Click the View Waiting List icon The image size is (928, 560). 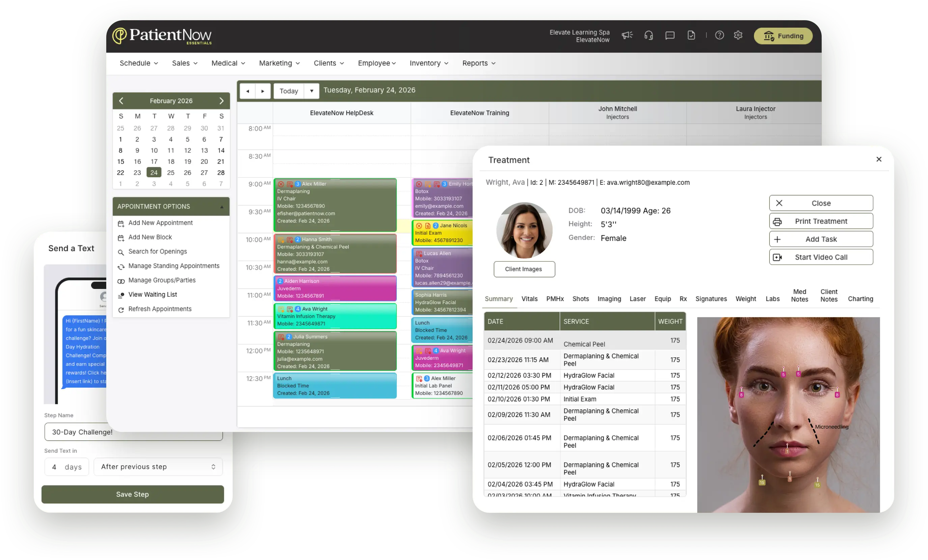pos(121,295)
